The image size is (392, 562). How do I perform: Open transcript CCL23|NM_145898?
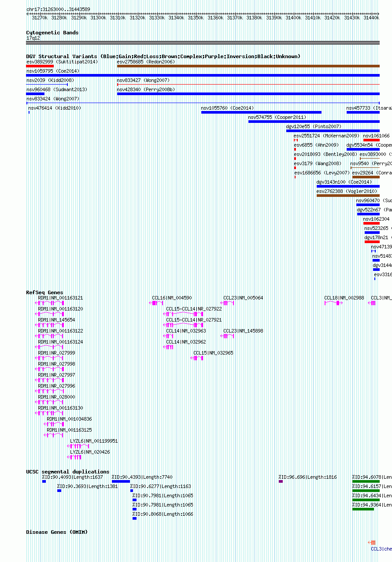point(243,331)
